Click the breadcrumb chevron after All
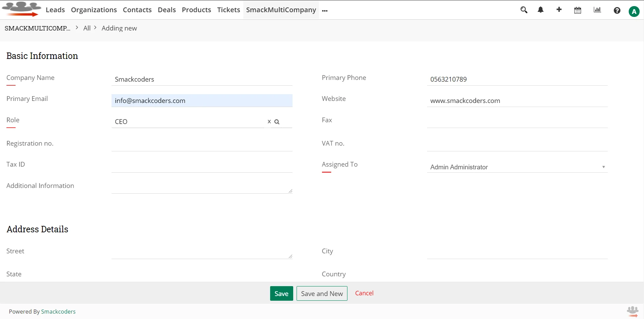Screen dimensions: 644x319 click(x=95, y=27)
